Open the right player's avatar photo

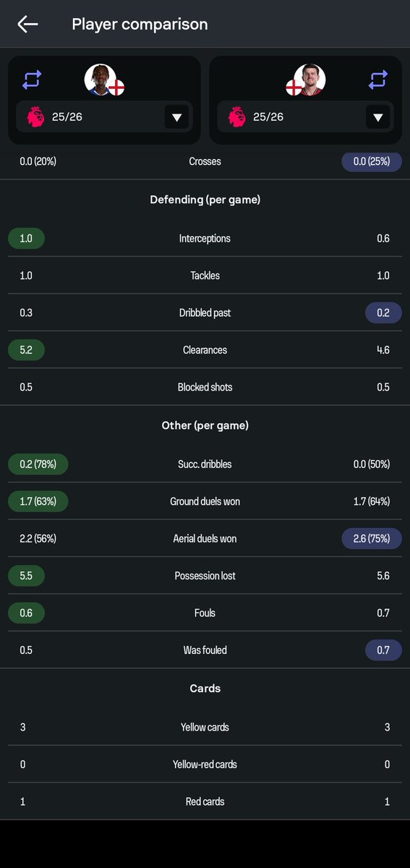[309, 79]
